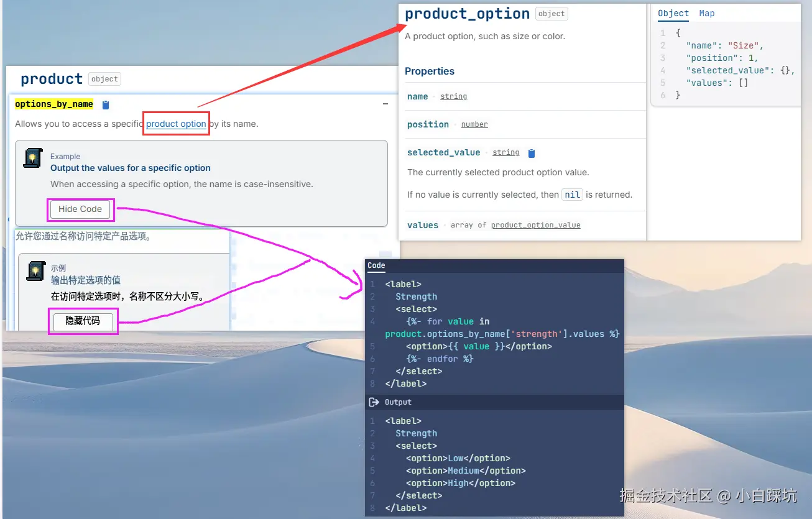Open the product_option_value type link
This screenshot has height=519, width=812.
(536, 225)
